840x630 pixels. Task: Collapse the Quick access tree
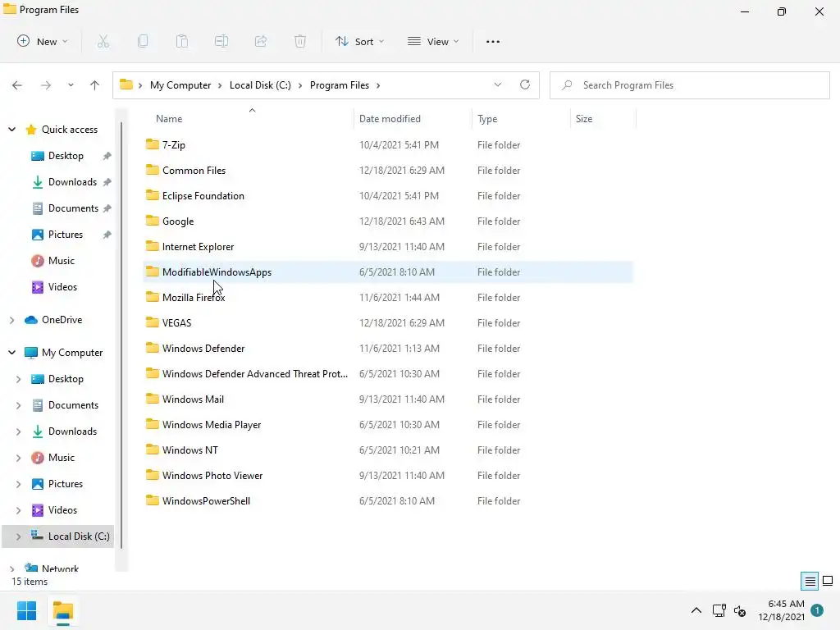[x=11, y=129]
